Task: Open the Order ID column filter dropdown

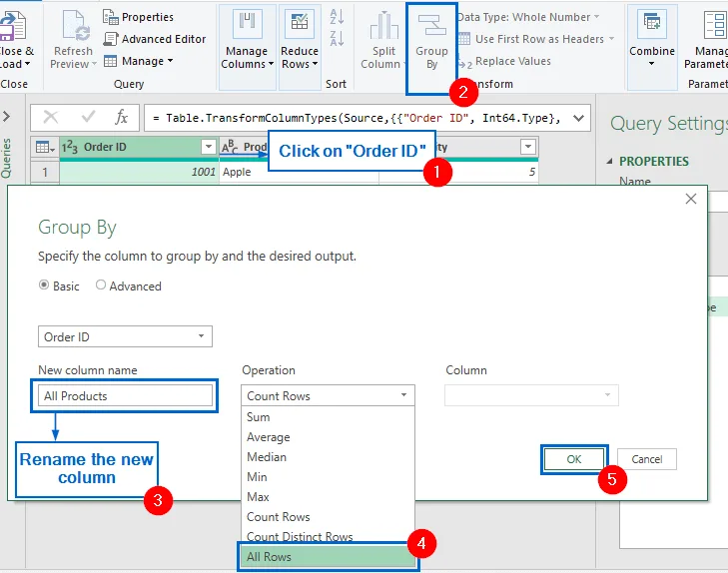Action: click(209, 147)
